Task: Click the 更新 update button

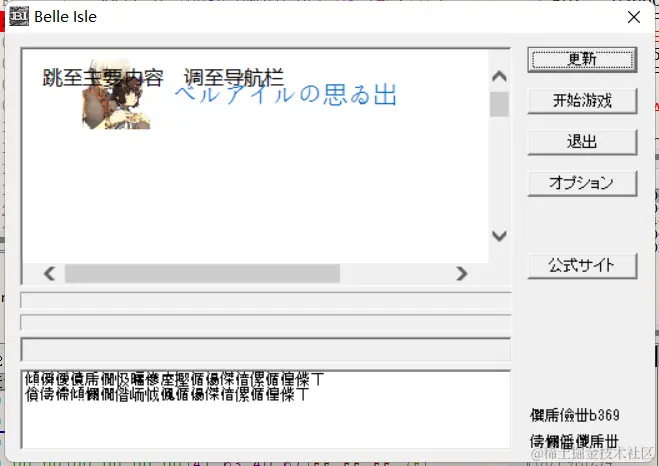Action: [582, 60]
